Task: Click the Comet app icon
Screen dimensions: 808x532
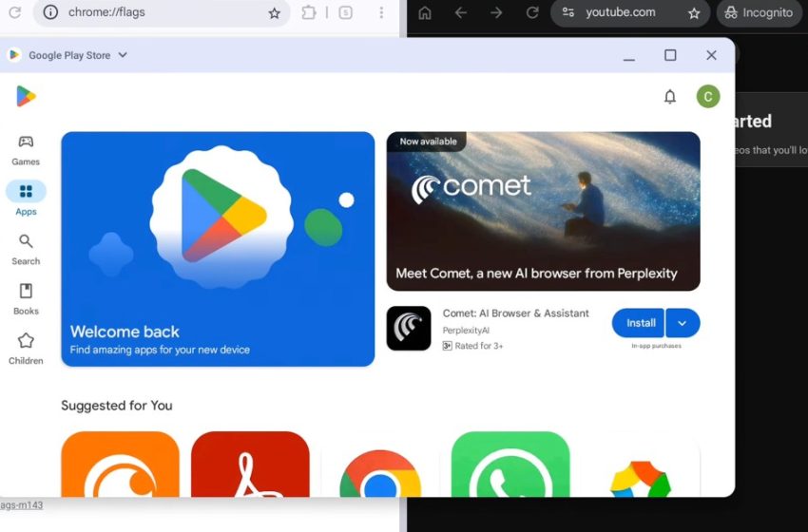Action: point(409,328)
